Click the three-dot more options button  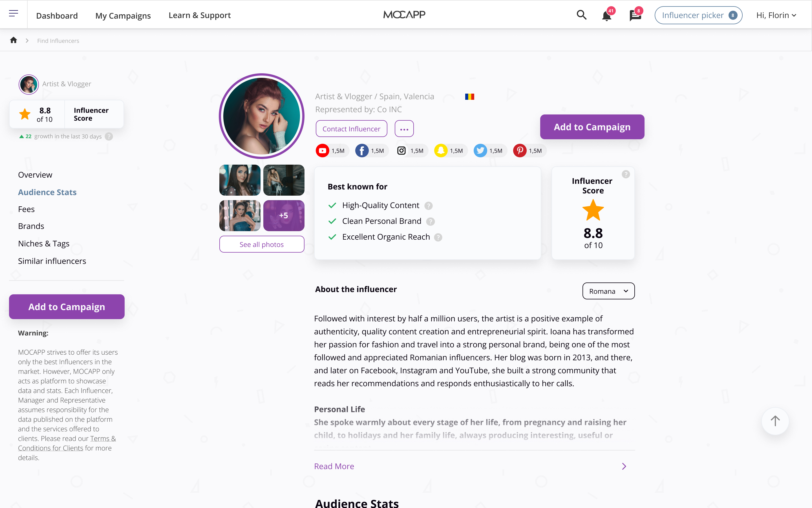[404, 129]
